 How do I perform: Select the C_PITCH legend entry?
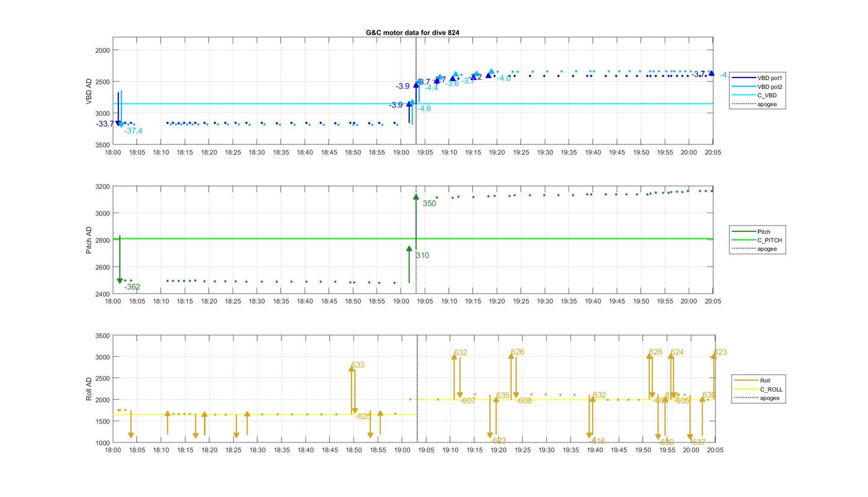[757, 240]
